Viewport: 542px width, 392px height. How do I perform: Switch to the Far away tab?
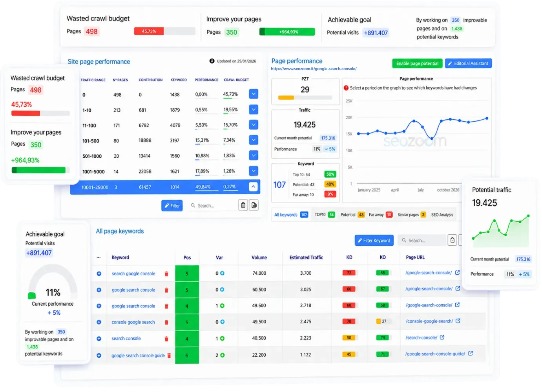(x=381, y=215)
